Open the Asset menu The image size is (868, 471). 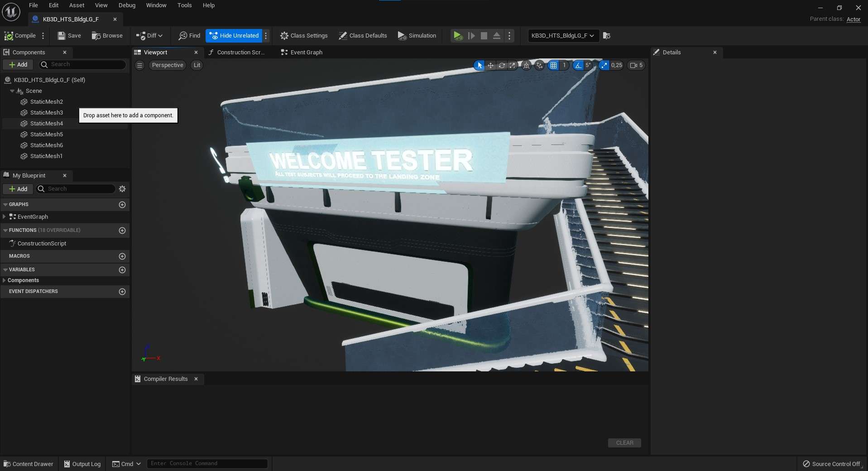[77, 5]
